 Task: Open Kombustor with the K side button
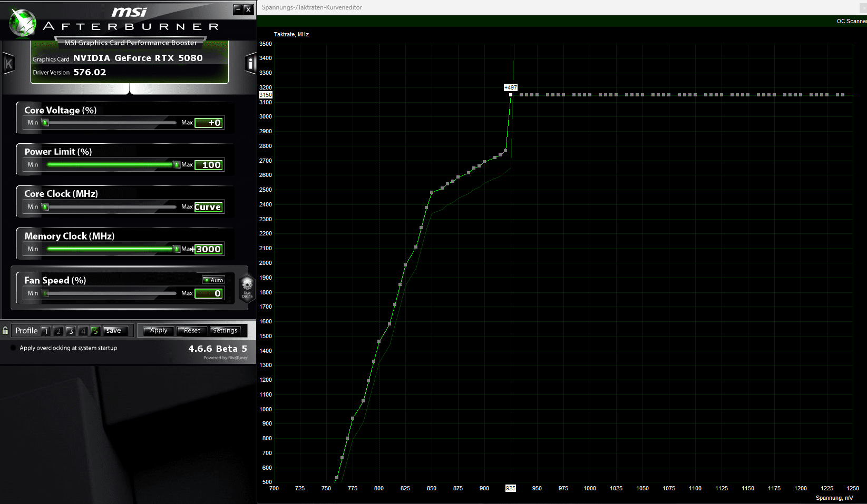tap(8, 64)
